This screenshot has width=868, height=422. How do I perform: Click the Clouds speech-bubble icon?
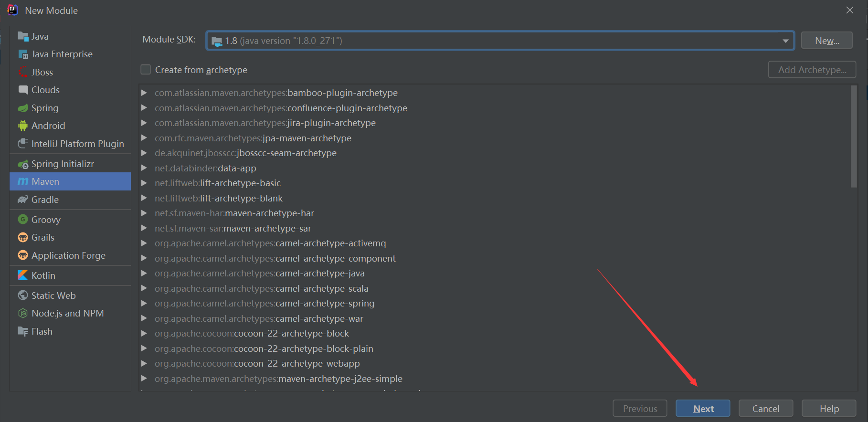(x=23, y=90)
